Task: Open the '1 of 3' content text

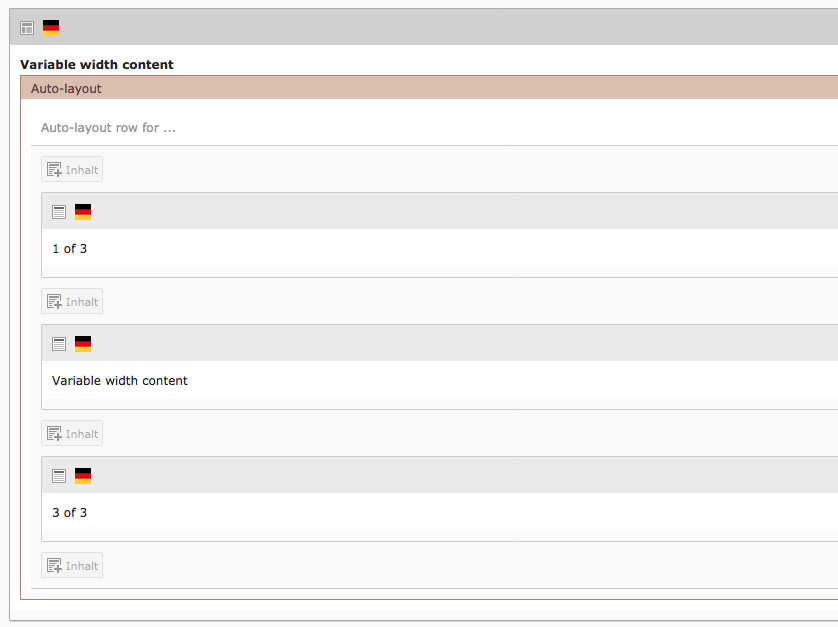Action: point(69,249)
